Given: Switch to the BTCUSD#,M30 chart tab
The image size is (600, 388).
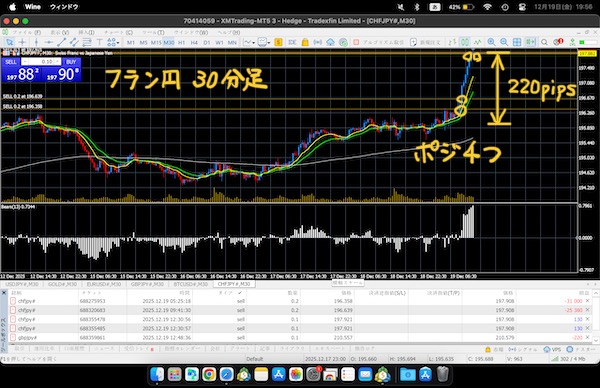Looking at the screenshot, I should pyautogui.click(x=191, y=284).
